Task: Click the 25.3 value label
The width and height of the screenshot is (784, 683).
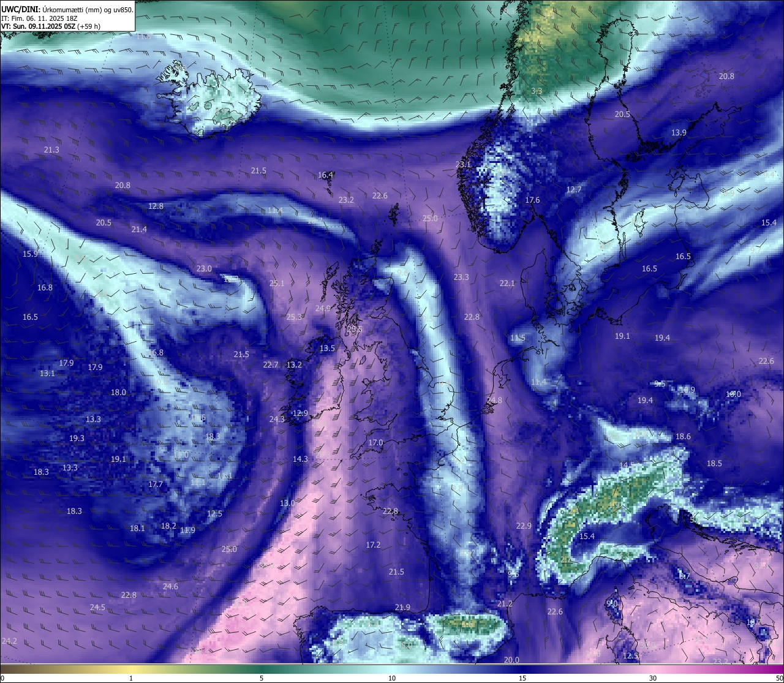Action: pos(294,317)
